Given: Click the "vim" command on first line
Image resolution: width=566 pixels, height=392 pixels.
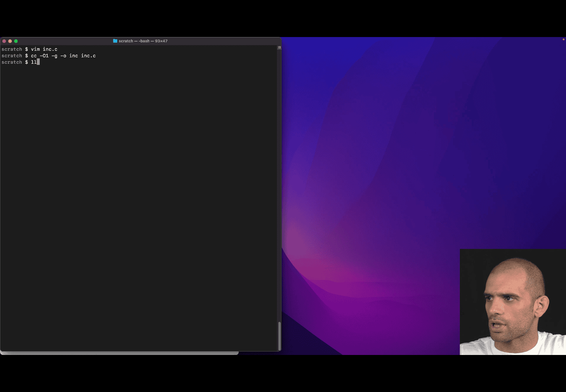Looking at the screenshot, I should point(35,49).
